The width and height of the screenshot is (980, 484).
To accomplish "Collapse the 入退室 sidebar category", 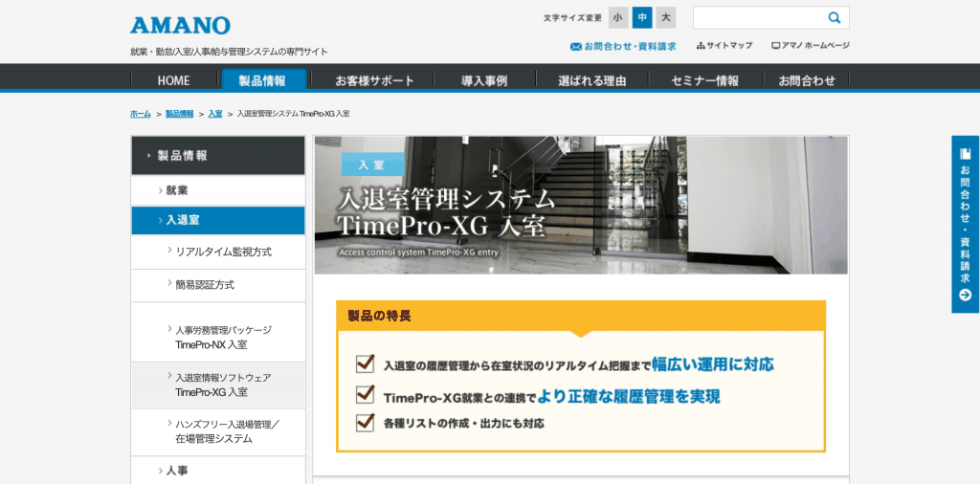I will click(x=182, y=220).
